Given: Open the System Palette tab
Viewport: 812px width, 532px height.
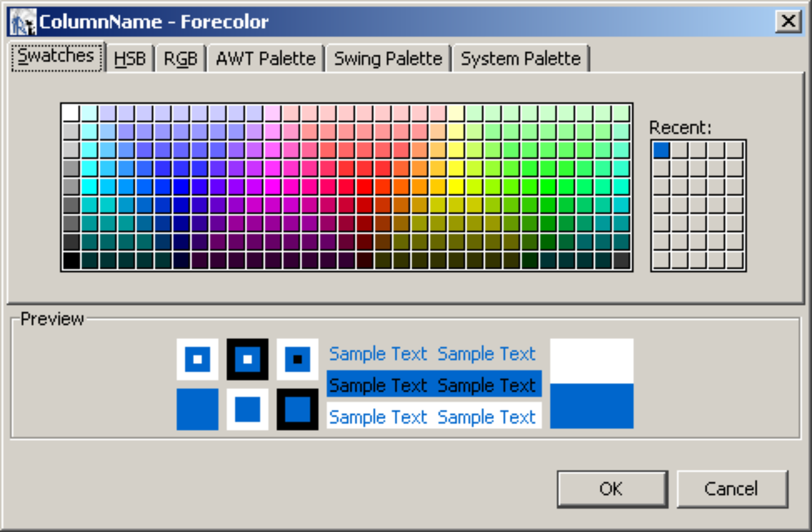Looking at the screenshot, I should click(520, 59).
